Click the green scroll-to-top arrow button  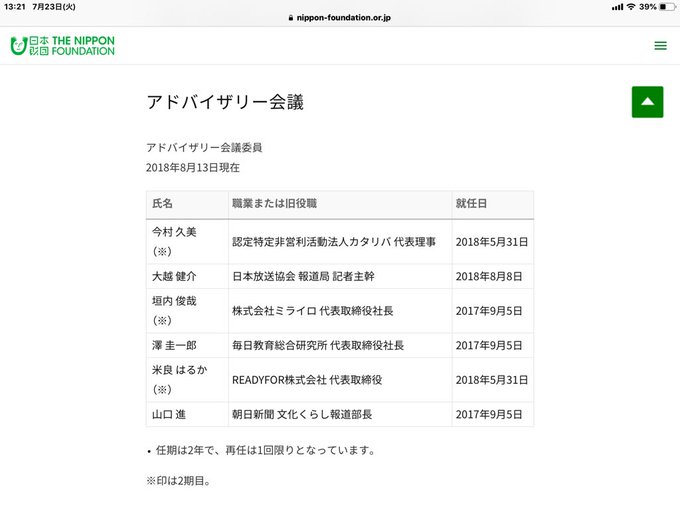tap(647, 102)
